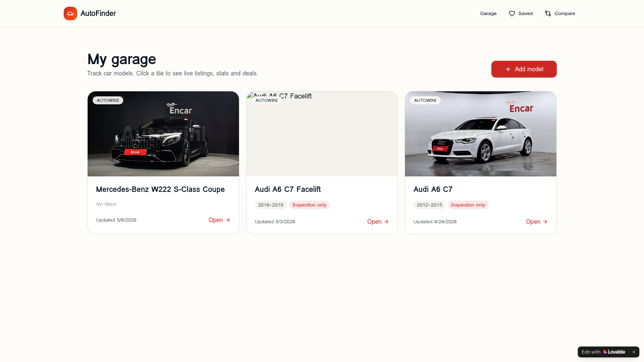Image resolution: width=644 pixels, height=362 pixels.
Task: Click the My garage heading
Action: click(x=122, y=59)
